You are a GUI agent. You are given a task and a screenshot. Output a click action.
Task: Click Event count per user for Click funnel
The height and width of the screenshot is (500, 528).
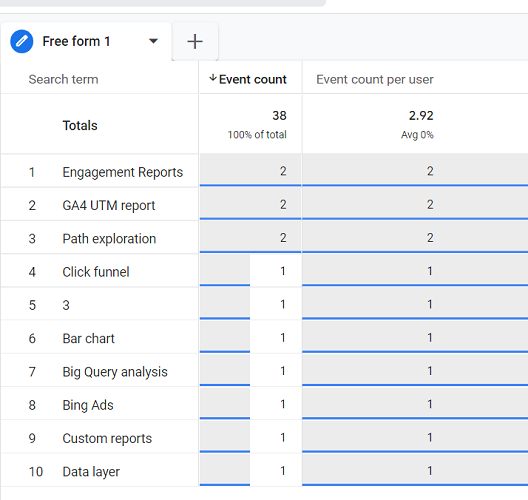point(415,270)
